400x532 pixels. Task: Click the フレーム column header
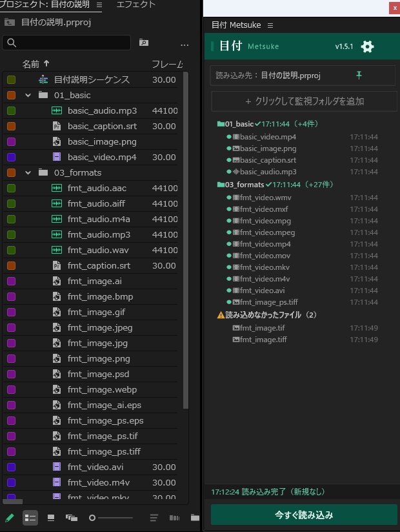click(168, 64)
